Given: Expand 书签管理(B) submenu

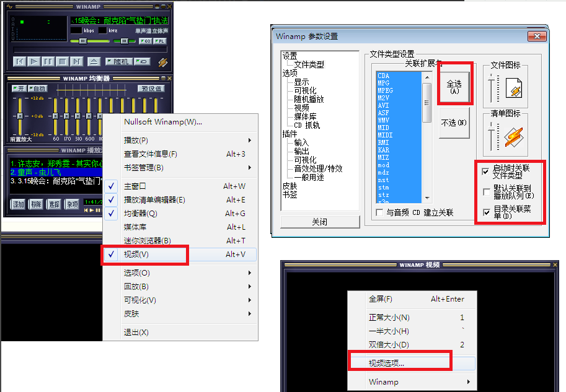Looking at the screenshot, I should [x=180, y=168].
